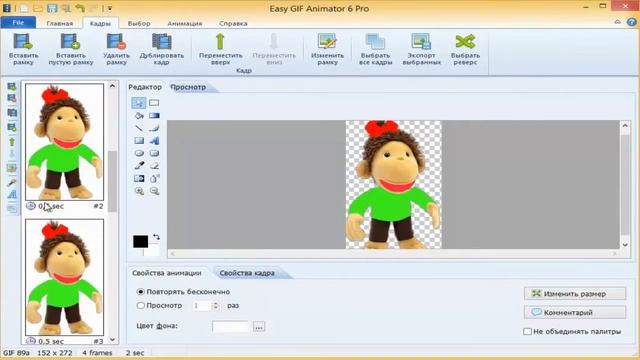Open the File menu
The width and height of the screenshot is (640, 360).
[x=18, y=22]
